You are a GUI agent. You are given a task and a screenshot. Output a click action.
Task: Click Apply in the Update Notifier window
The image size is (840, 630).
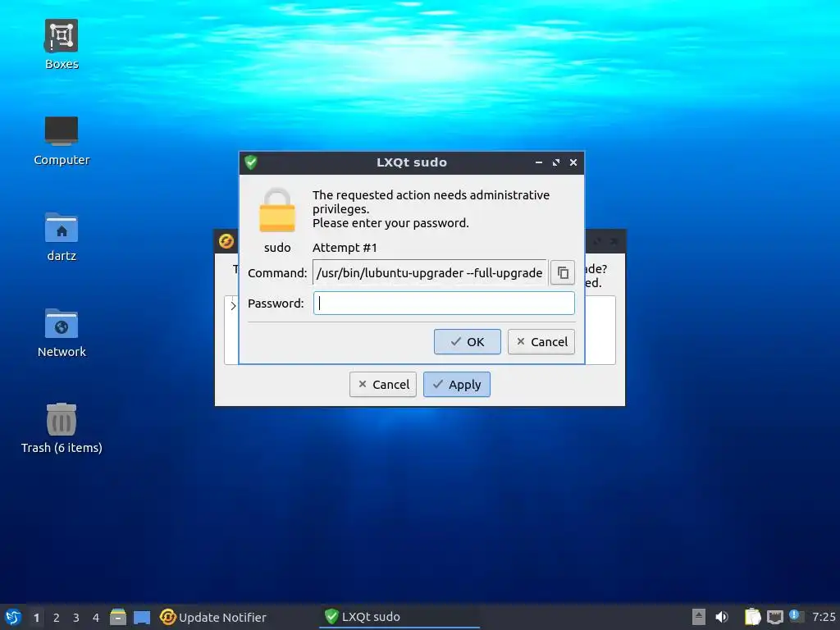pyautogui.click(x=456, y=385)
